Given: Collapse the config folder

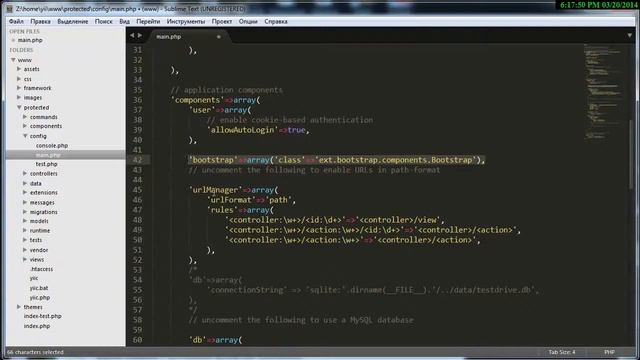Looking at the screenshot, I should tap(25, 136).
